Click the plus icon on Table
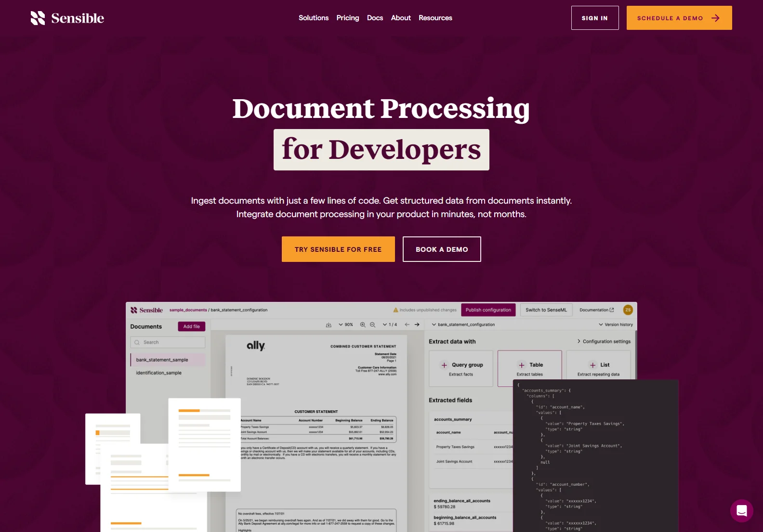Image resolution: width=763 pixels, height=532 pixels. tap(522, 365)
